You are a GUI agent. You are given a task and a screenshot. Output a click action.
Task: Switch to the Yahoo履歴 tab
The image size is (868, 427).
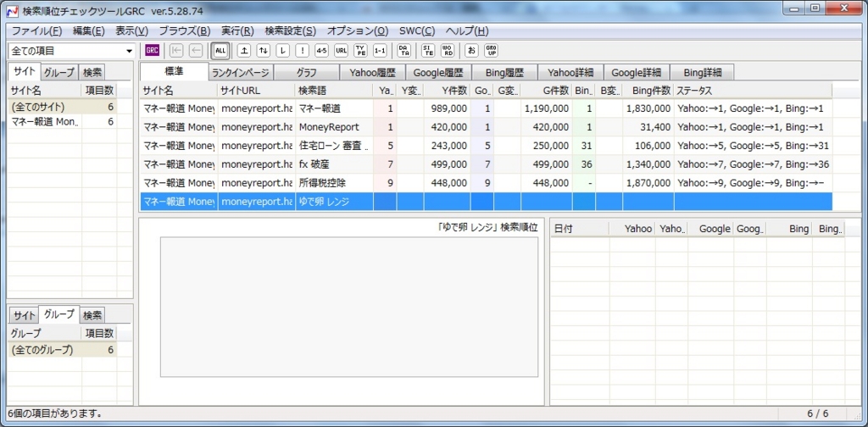[x=372, y=73]
